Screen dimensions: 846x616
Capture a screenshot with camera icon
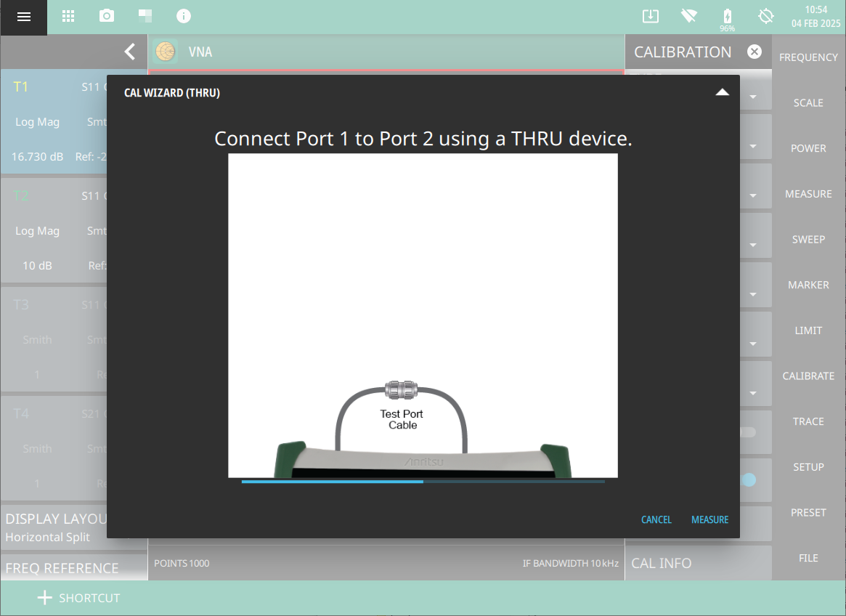coord(107,16)
